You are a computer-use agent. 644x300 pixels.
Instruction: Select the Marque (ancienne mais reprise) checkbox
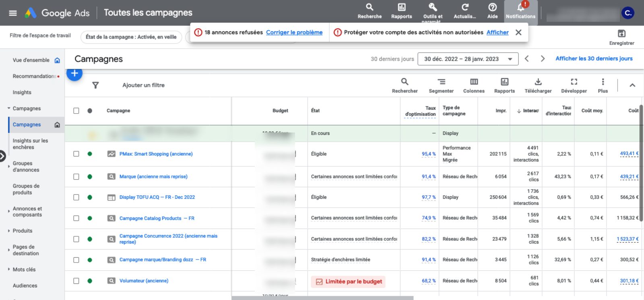pos(76,176)
